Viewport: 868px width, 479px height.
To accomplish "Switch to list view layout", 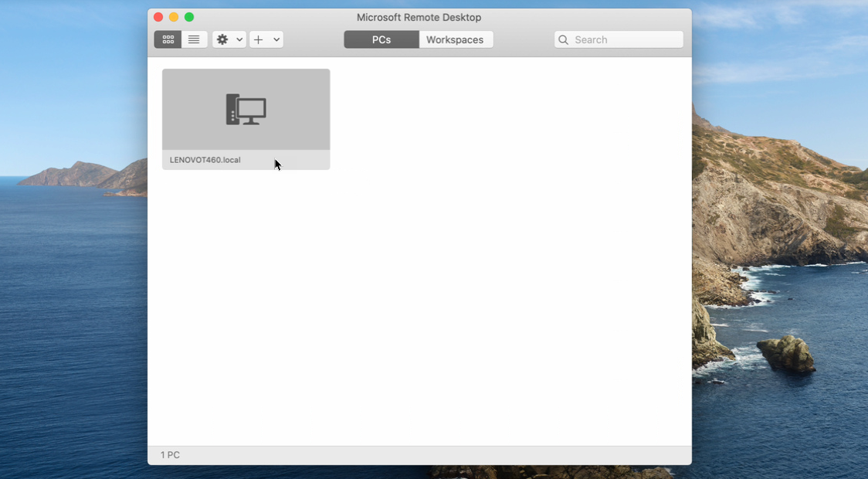I will [194, 39].
